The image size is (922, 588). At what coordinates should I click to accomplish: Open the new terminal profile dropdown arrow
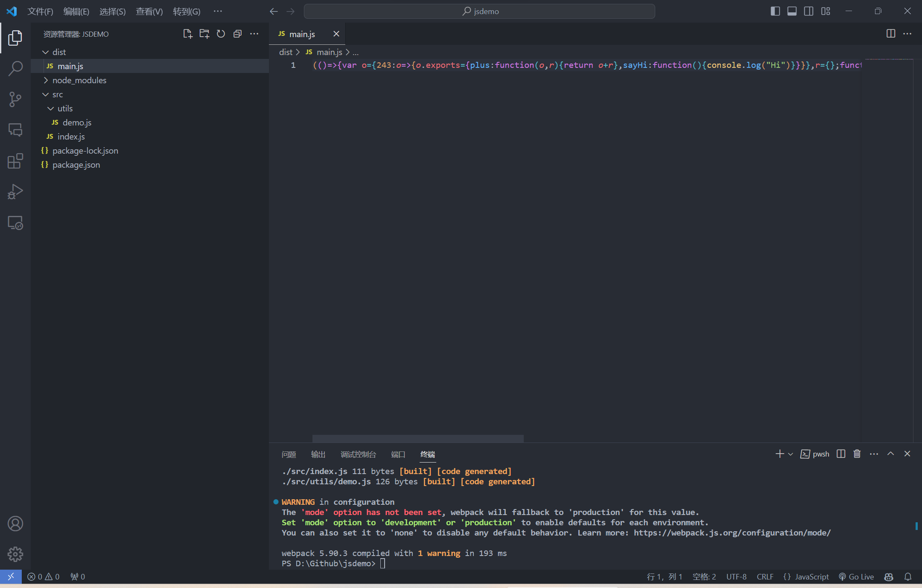click(791, 454)
